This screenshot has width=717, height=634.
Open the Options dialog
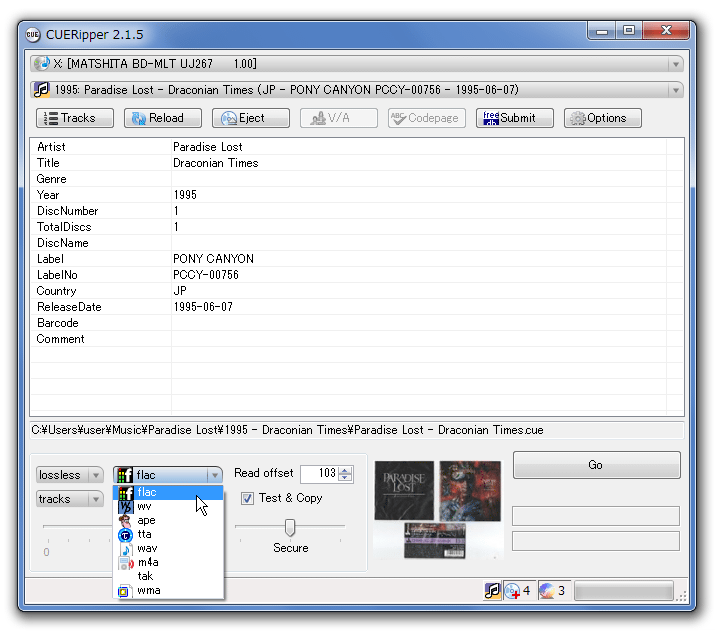click(602, 118)
